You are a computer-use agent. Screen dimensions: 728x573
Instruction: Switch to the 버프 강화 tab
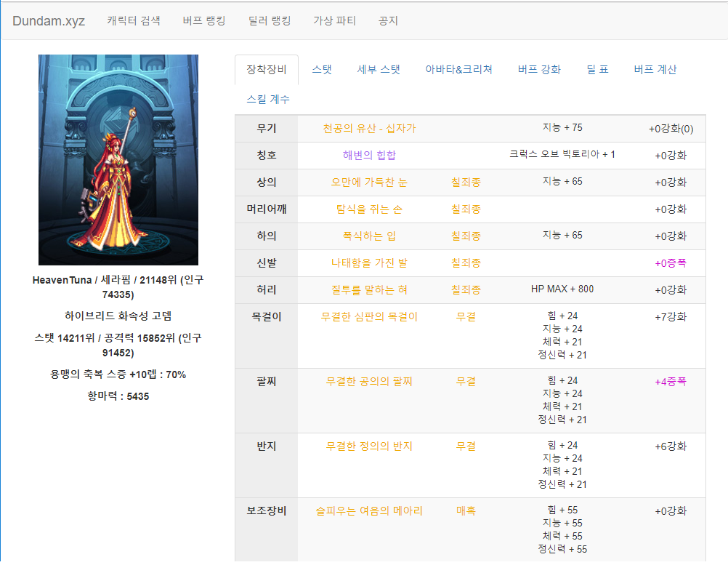[540, 70]
